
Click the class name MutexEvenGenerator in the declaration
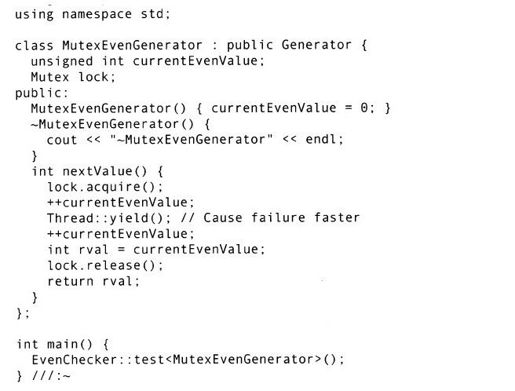click(132, 45)
